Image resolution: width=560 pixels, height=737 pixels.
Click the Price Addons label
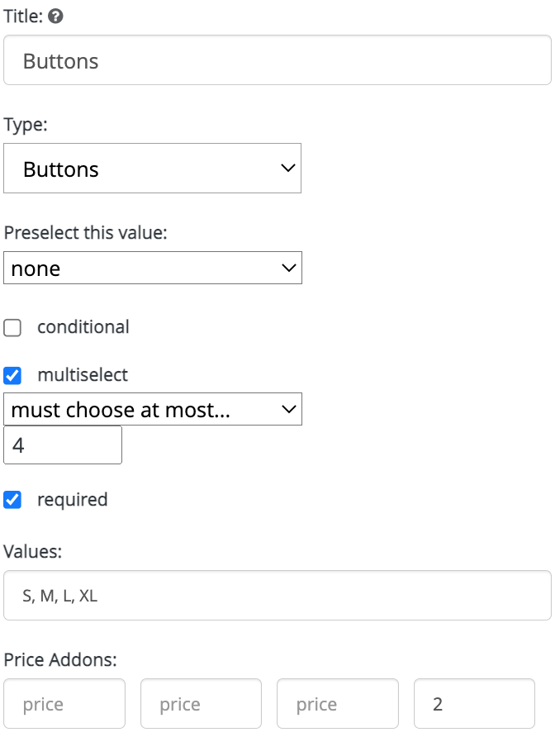(x=60, y=660)
